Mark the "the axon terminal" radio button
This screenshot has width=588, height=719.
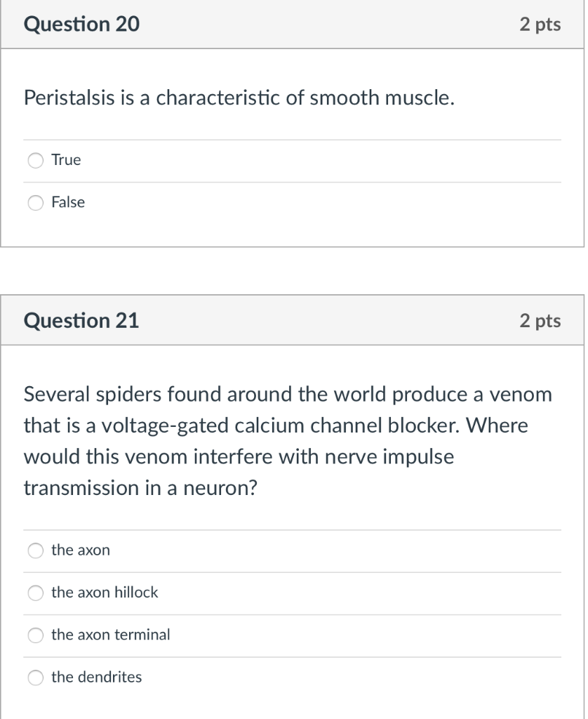tap(35, 635)
